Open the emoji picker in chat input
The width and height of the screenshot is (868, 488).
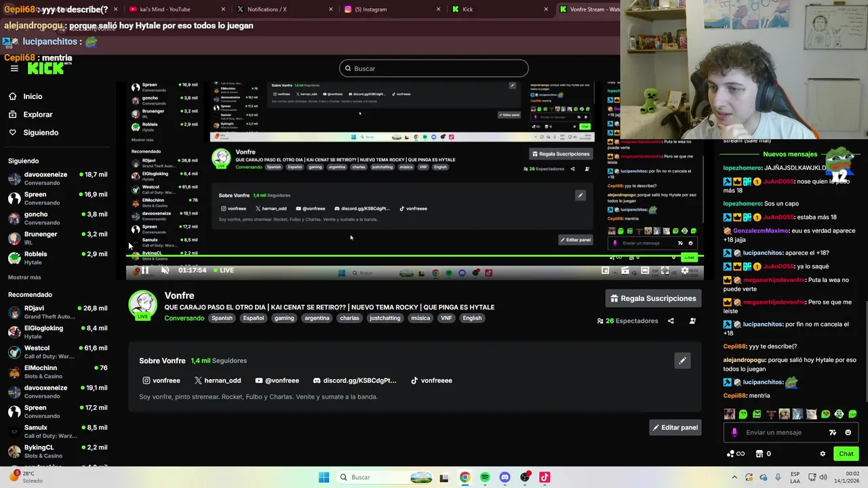point(848,432)
